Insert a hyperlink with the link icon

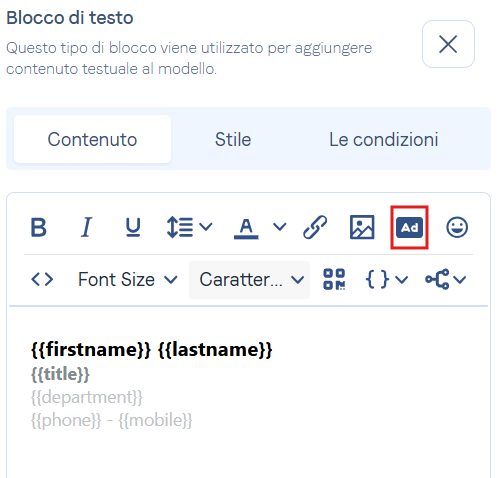click(x=315, y=227)
